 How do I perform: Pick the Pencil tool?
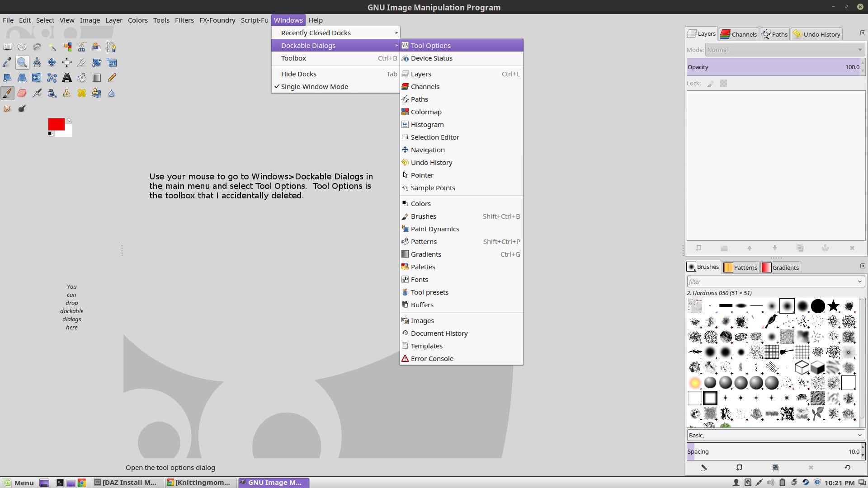click(x=111, y=78)
